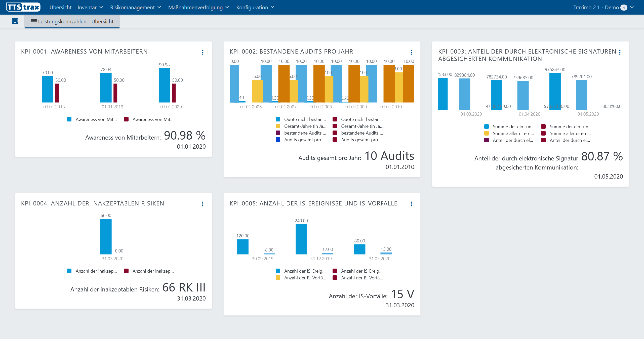Click the news panel icon left of tab
Viewport: 644px width, 339px height.
pos(15,21)
